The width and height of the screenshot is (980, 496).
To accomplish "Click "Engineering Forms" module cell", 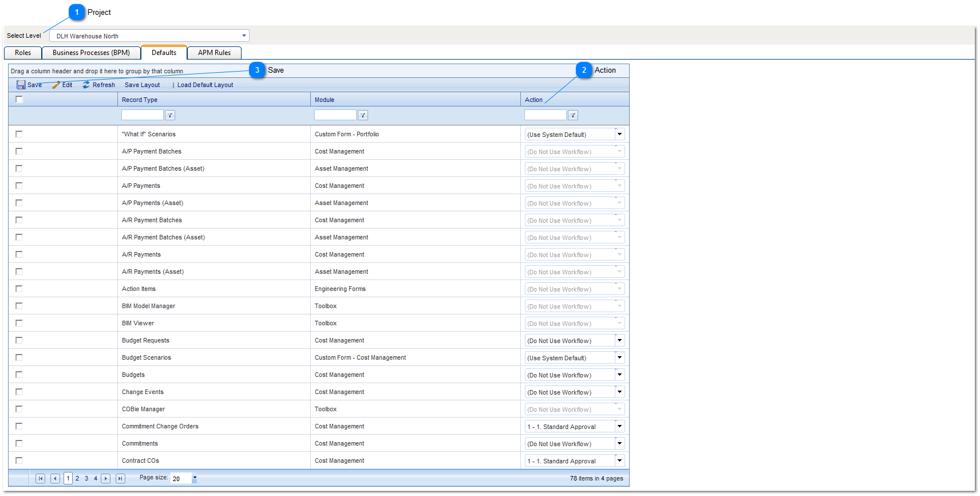I will 340,289.
